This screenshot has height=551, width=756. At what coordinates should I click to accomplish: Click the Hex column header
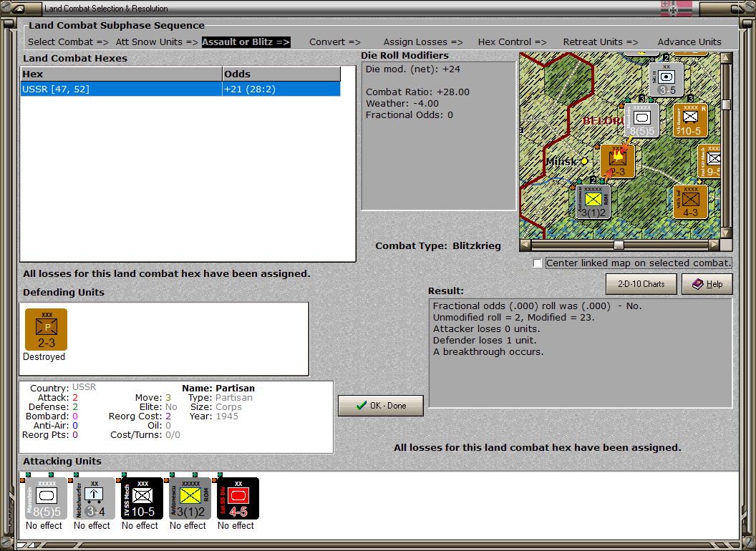pyautogui.click(x=121, y=74)
